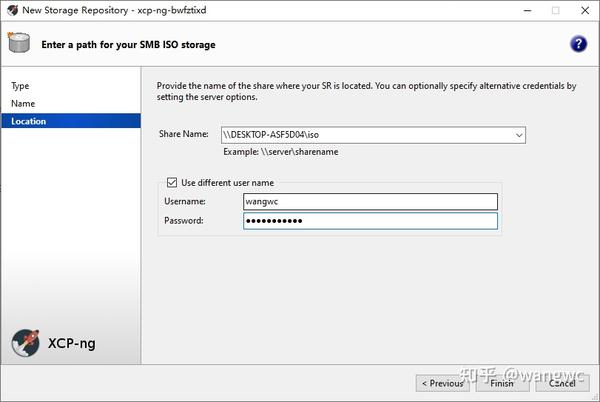
Task: Uncheck the Use different user name checkbox
Action: pyautogui.click(x=171, y=183)
